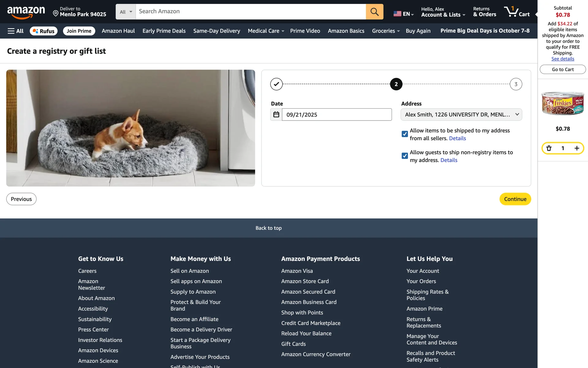The width and height of the screenshot is (588, 368).
Task: Click the Amazon logo
Action: pyautogui.click(x=26, y=12)
